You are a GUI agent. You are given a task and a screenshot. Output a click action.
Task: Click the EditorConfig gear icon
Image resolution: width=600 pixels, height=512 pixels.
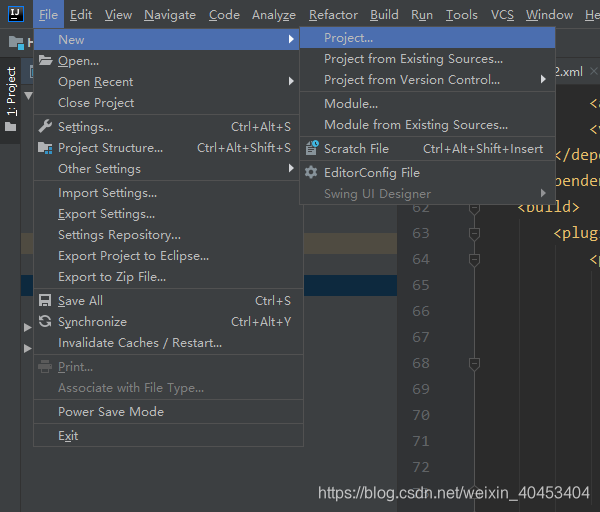pos(311,173)
